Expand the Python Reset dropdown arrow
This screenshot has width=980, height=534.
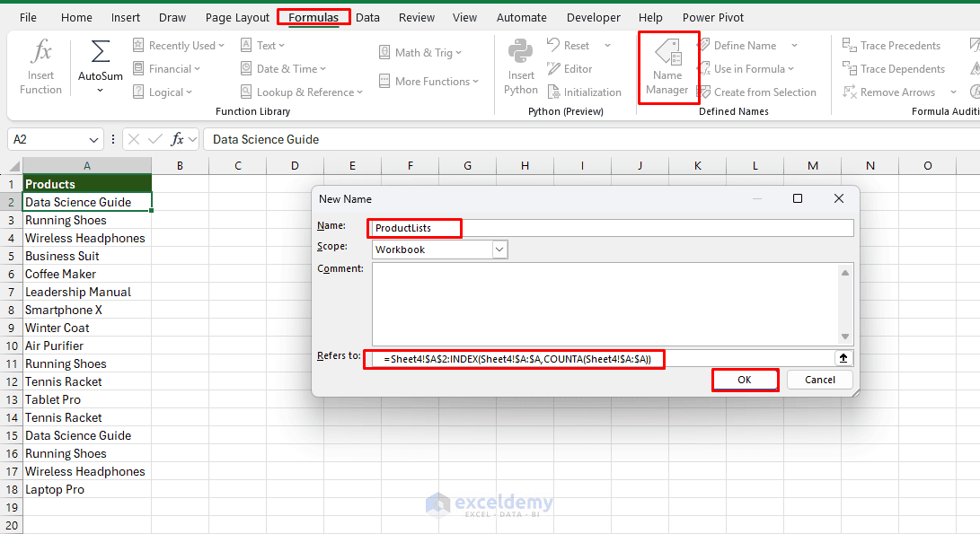pyautogui.click(x=607, y=46)
